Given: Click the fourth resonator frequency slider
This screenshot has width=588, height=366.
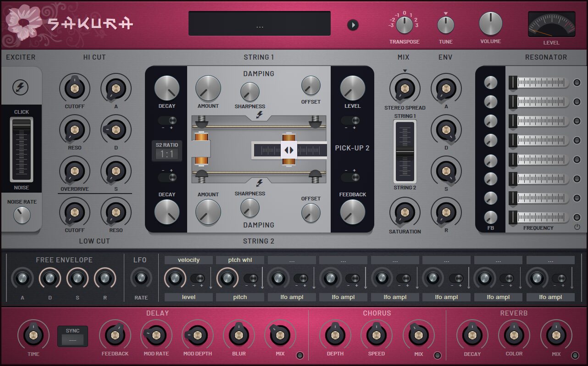Looking at the screenshot, I should (x=539, y=140).
